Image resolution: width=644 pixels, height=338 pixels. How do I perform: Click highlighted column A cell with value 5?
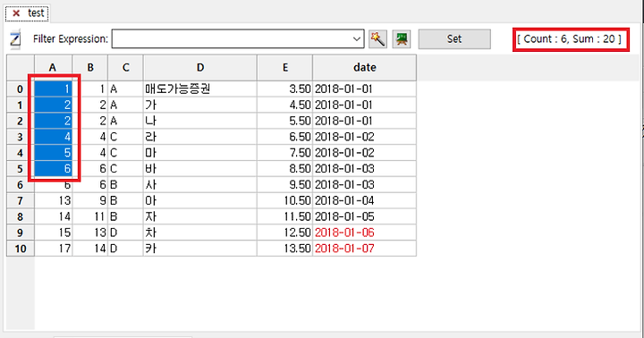(x=54, y=153)
